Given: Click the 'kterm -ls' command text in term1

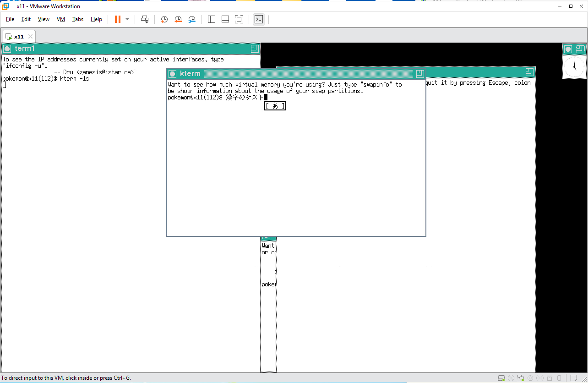Looking at the screenshot, I should tap(74, 79).
